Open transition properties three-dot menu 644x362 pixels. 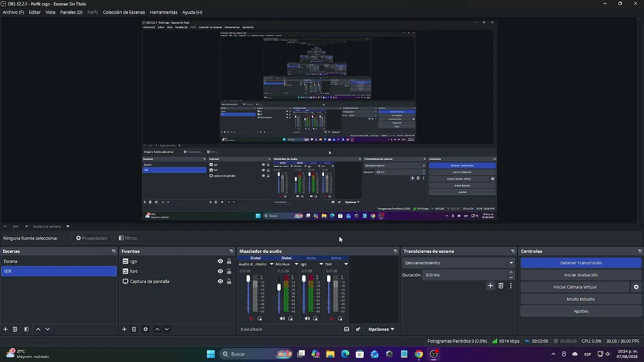(x=511, y=286)
